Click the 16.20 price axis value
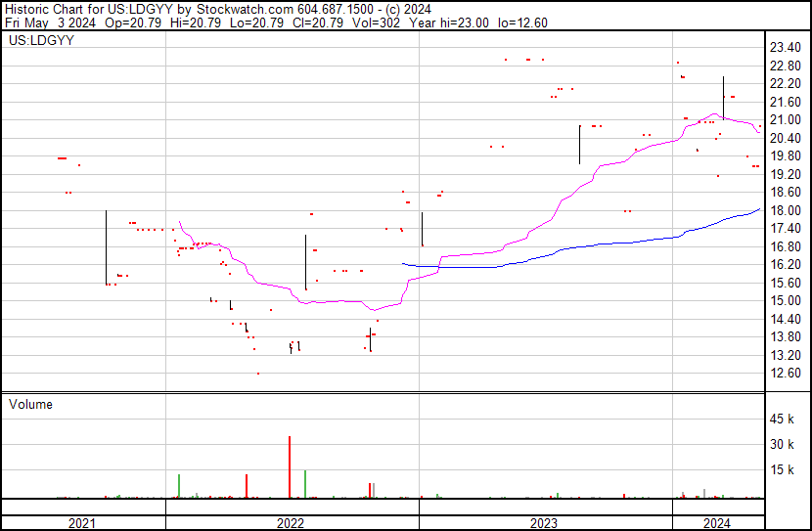Screen dimensions: 812x531 (x=785, y=264)
